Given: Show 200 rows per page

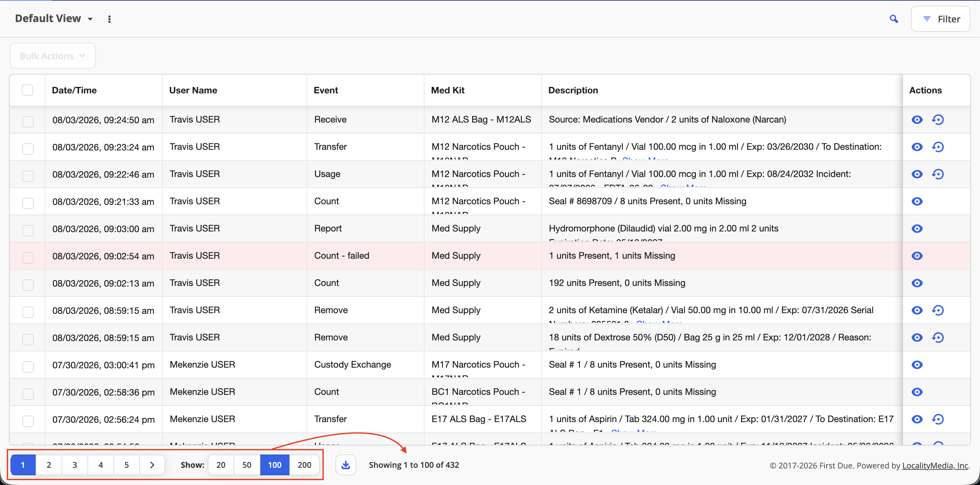Looking at the screenshot, I should (x=304, y=465).
